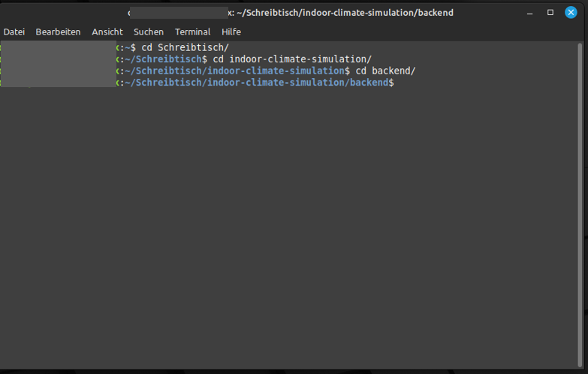The image size is (588, 374).
Task: Click the 'cd backend/' command text
Action: [385, 71]
